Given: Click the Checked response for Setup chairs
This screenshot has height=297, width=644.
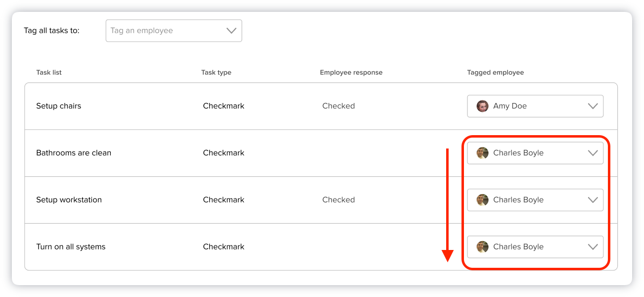Looking at the screenshot, I should click(338, 106).
